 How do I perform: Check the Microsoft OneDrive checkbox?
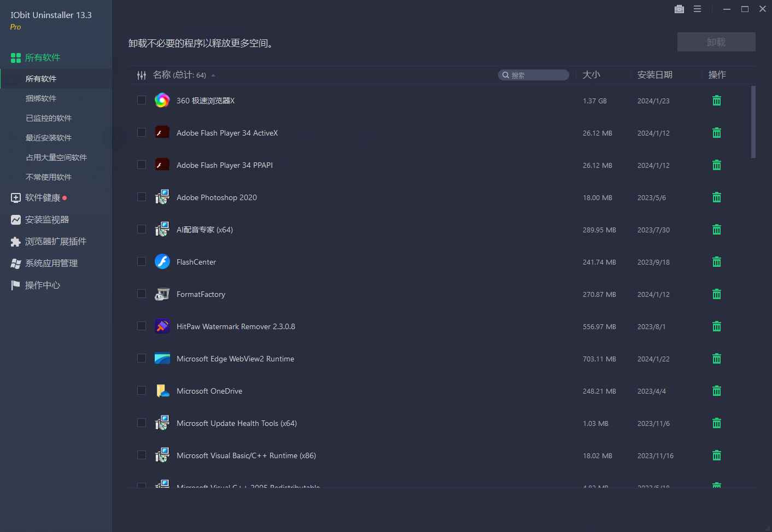click(141, 390)
